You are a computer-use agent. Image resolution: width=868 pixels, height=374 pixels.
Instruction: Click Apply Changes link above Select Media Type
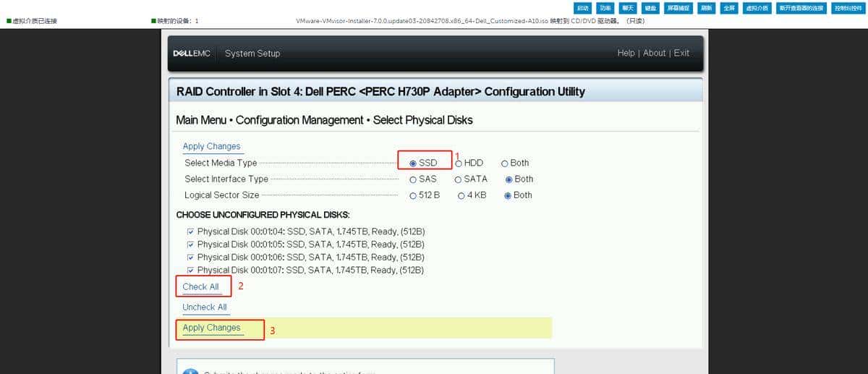(211, 146)
